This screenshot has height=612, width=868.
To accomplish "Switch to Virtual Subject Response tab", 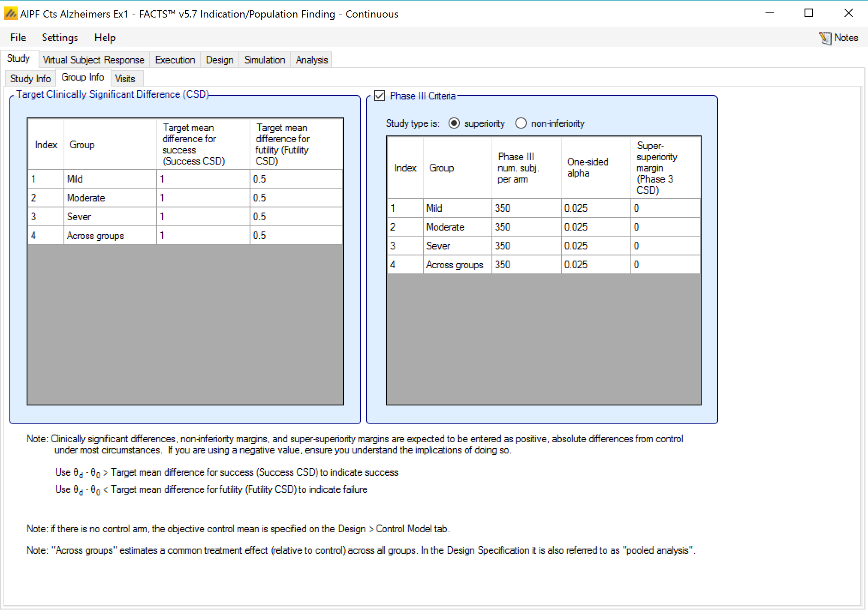I will click(93, 60).
